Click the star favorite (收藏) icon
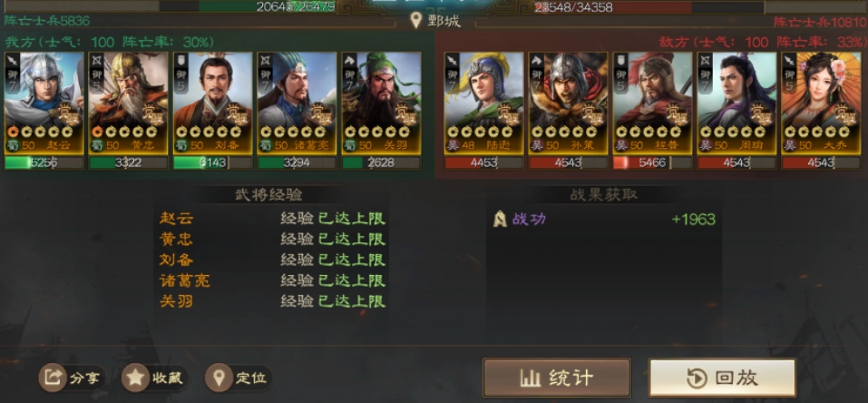Screen dimensions: 868x403 136,378
